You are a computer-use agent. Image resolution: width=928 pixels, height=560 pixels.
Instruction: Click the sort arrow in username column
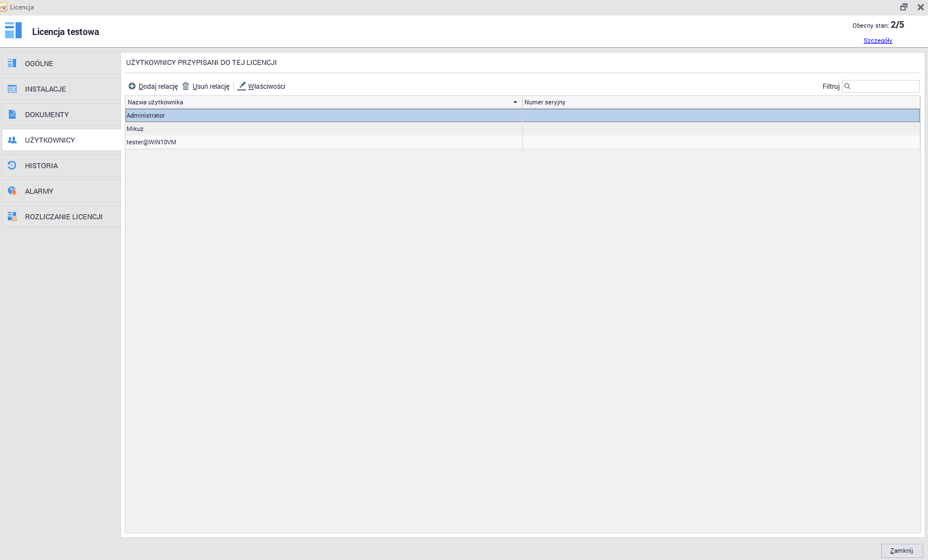point(515,102)
